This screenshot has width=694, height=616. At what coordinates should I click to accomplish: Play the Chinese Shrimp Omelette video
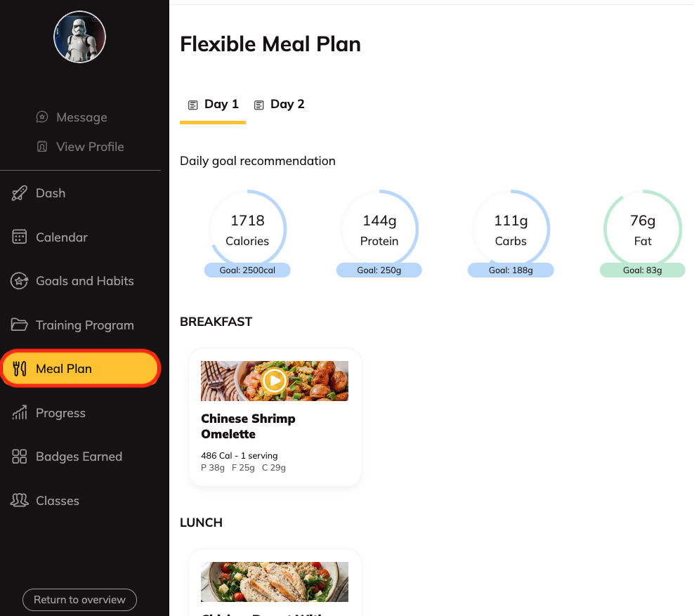(x=275, y=381)
